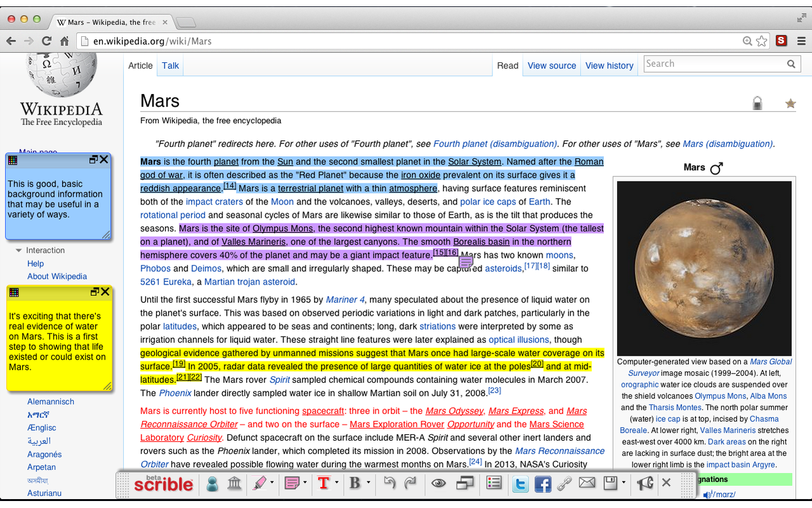Expand the bold formatting dropdown arrow

pos(367,483)
